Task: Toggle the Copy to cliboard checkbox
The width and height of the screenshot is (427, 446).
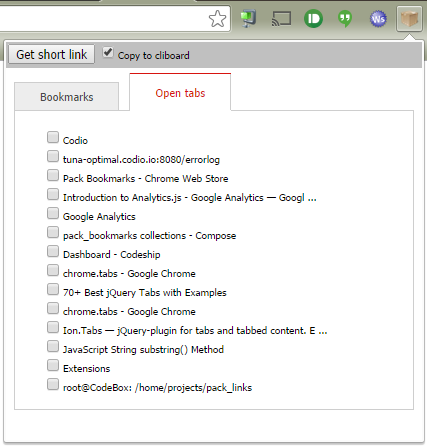Action: point(108,53)
